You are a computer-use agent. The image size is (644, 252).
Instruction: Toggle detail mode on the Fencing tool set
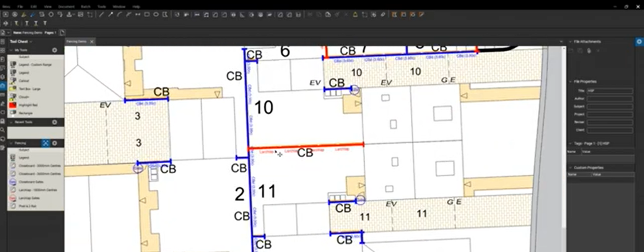[x=45, y=143]
